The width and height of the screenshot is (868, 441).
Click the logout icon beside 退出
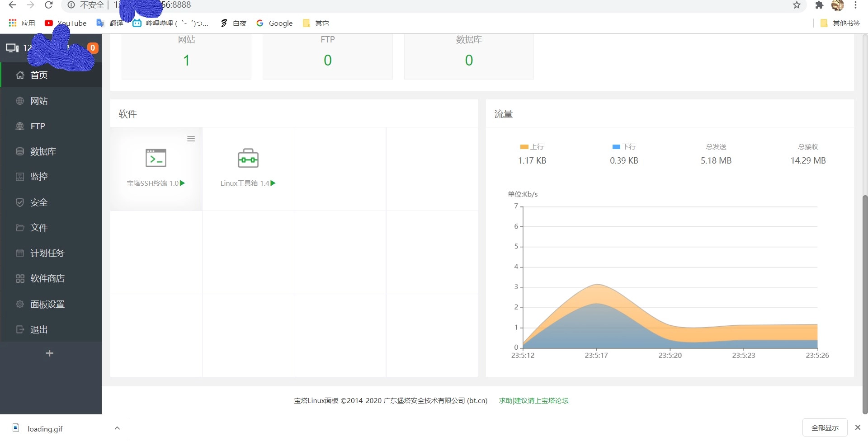point(20,329)
